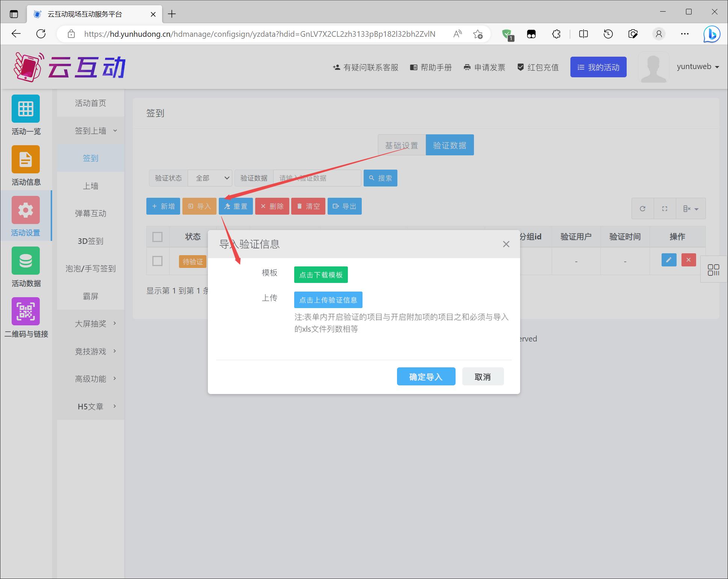
Task: Open the 验证状态 全部 dropdown
Action: click(210, 178)
